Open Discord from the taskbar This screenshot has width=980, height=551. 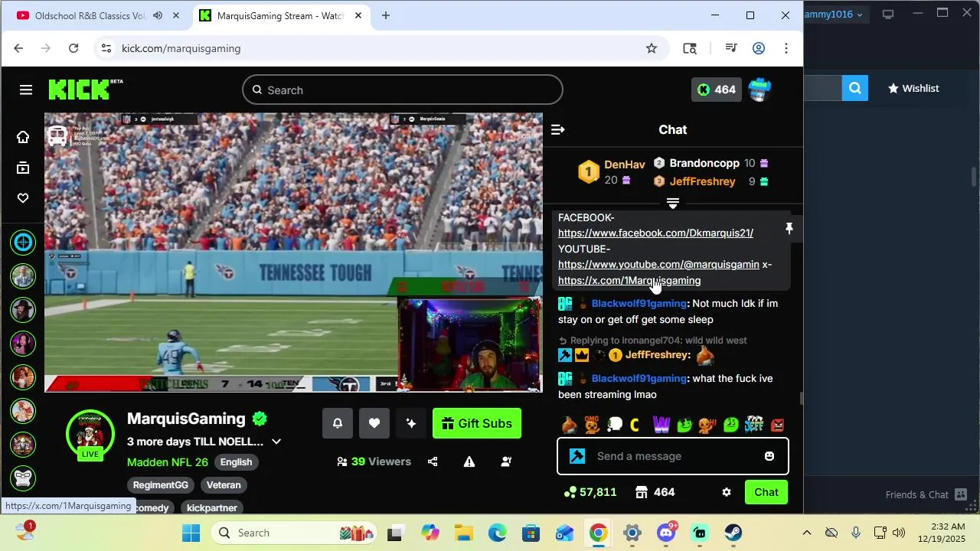(x=666, y=533)
